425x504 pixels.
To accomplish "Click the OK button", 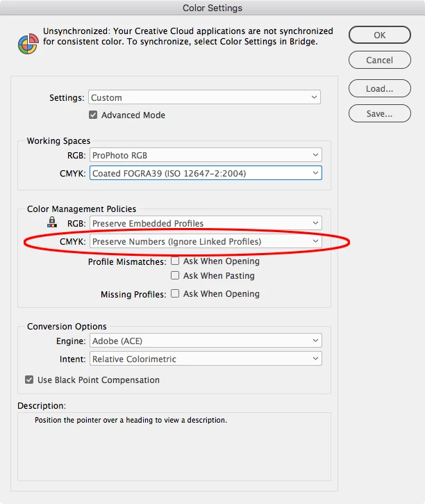I will tap(379, 35).
